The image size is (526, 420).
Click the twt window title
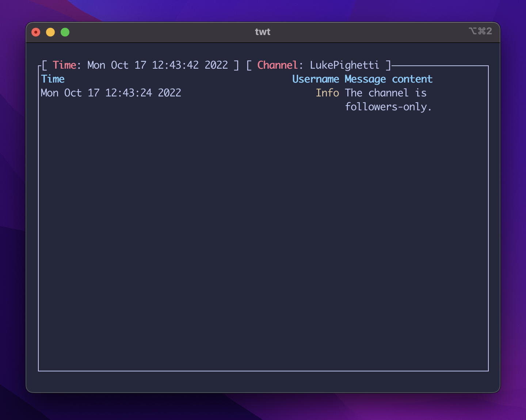point(263,31)
